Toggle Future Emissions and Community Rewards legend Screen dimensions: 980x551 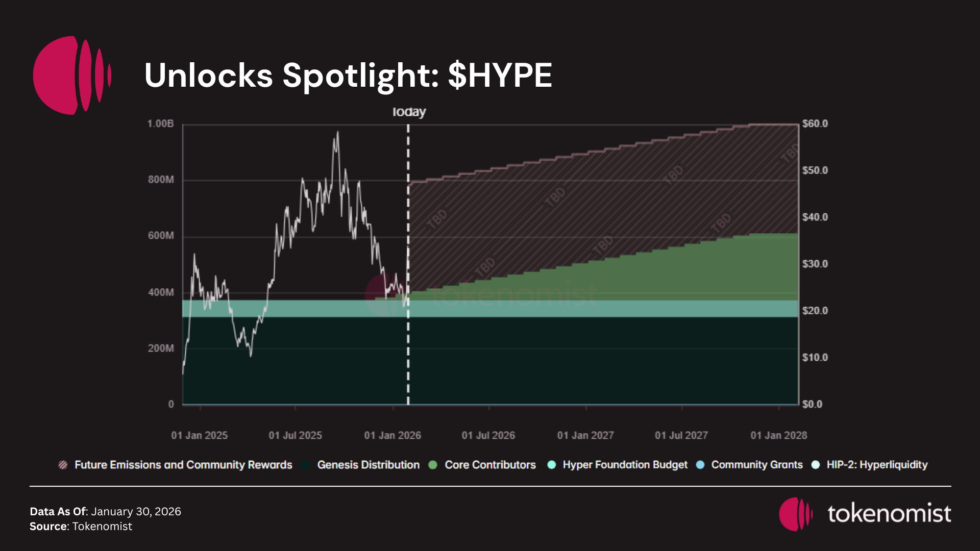coord(183,465)
